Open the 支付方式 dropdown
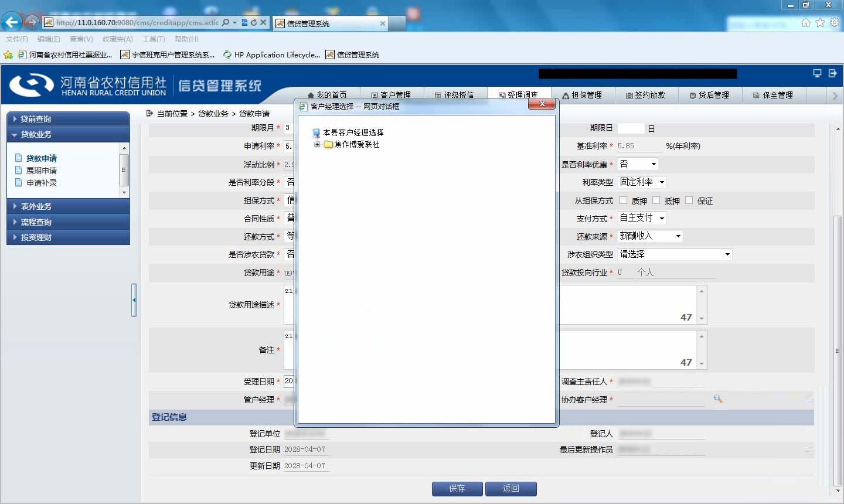The width and height of the screenshot is (844, 504). point(642,218)
